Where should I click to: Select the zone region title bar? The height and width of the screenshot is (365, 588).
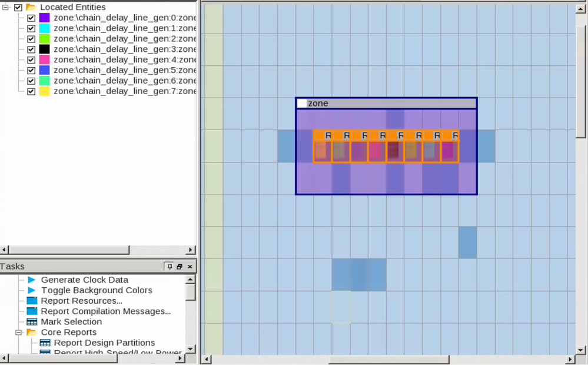click(386, 104)
